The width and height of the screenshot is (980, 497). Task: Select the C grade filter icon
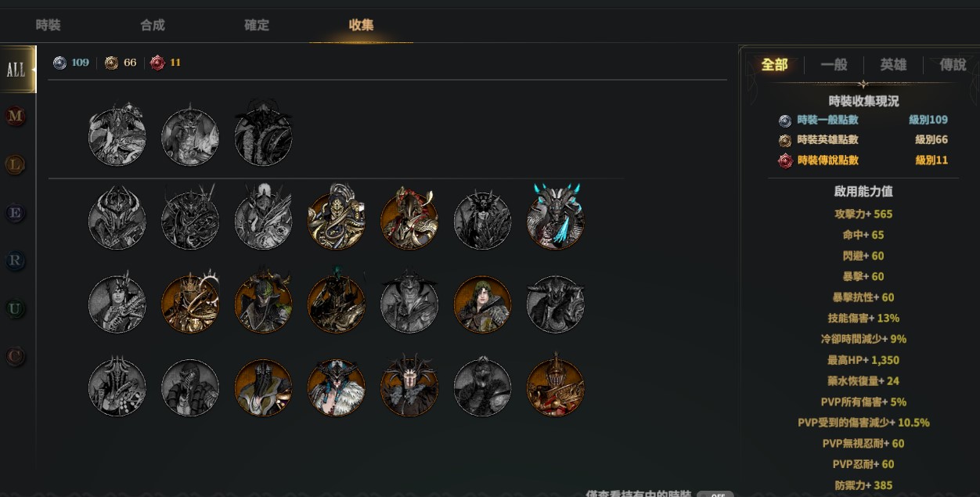[x=15, y=357]
